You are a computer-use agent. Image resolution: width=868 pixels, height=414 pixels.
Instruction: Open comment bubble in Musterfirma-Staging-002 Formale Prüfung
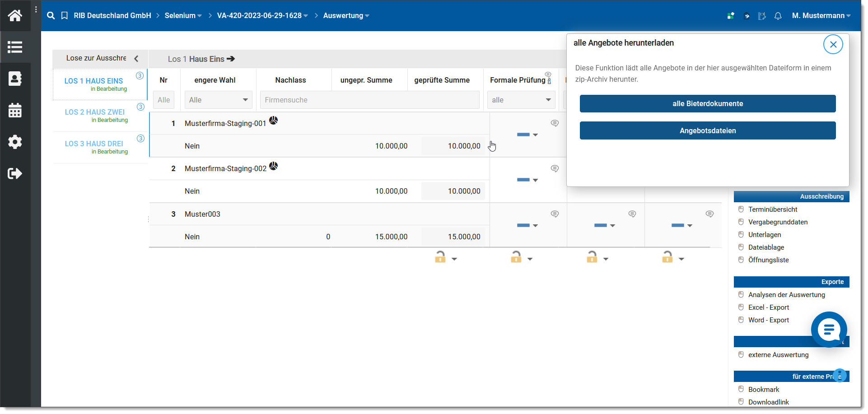tap(555, 168)
